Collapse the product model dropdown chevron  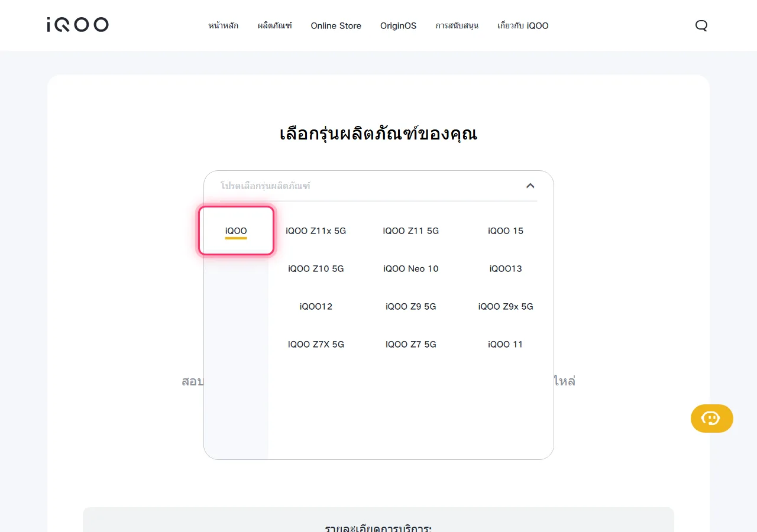tap(530, 186)
